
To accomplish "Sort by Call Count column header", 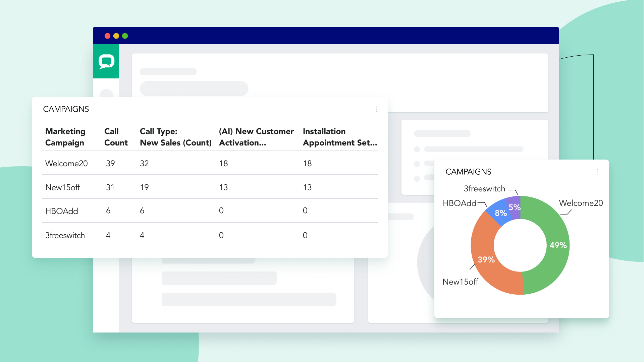I will click(x=116, y=137).
